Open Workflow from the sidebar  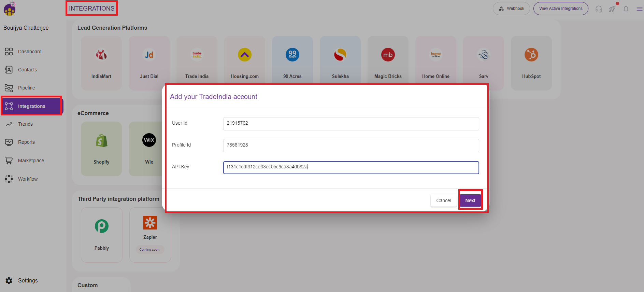point(28,179)
